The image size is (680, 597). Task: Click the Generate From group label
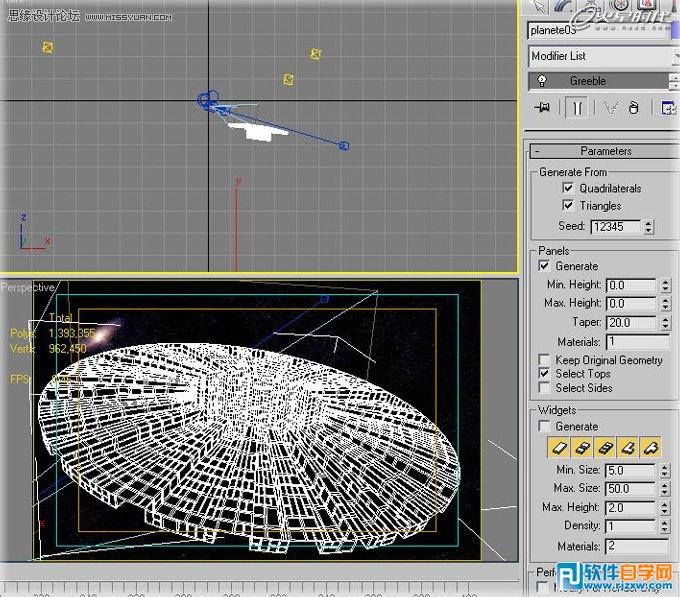tap(573, 172)
